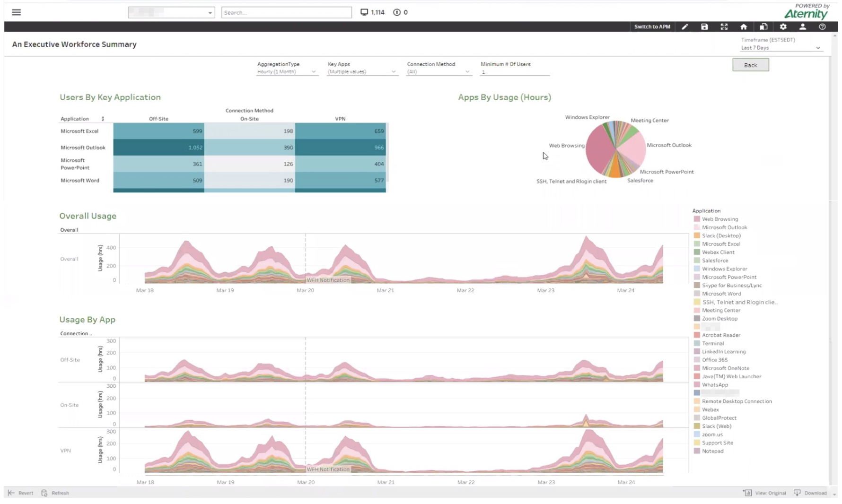Click the pencil edit icon
The height and width of the screenshot is (504, 842).
(684, 27)
